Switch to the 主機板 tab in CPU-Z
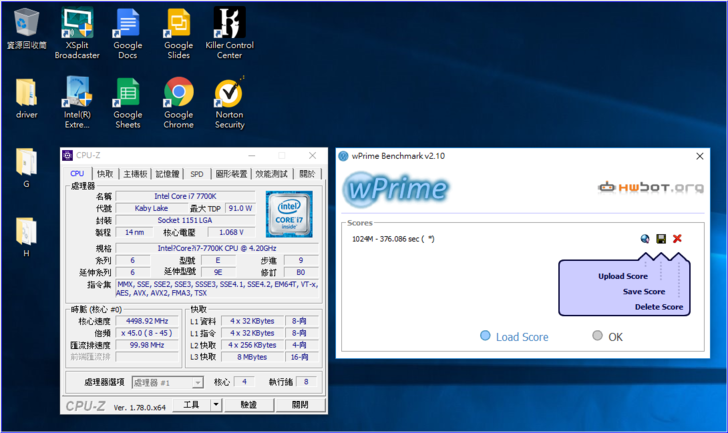 click(134, 173)
